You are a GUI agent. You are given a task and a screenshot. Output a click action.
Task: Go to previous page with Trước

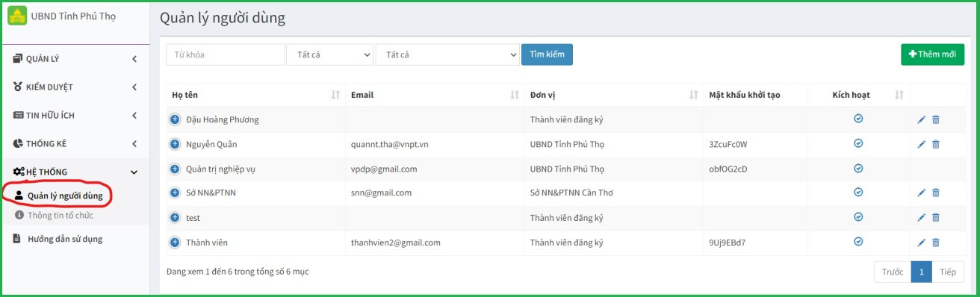pos(893,272)
